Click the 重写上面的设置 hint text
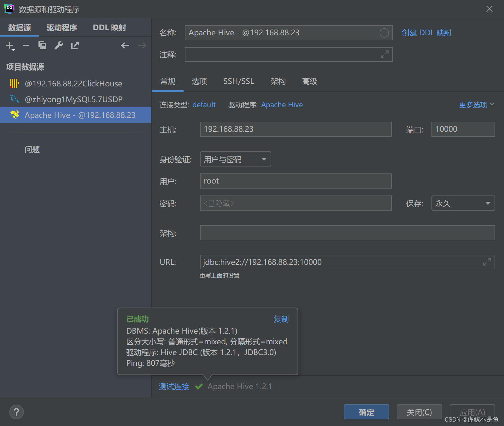This screenshot has width=504, height=426. click(220, 276)
